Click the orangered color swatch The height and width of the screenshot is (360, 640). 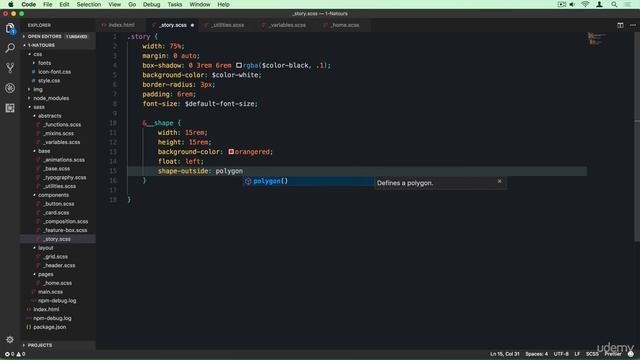tap(231, 152)
